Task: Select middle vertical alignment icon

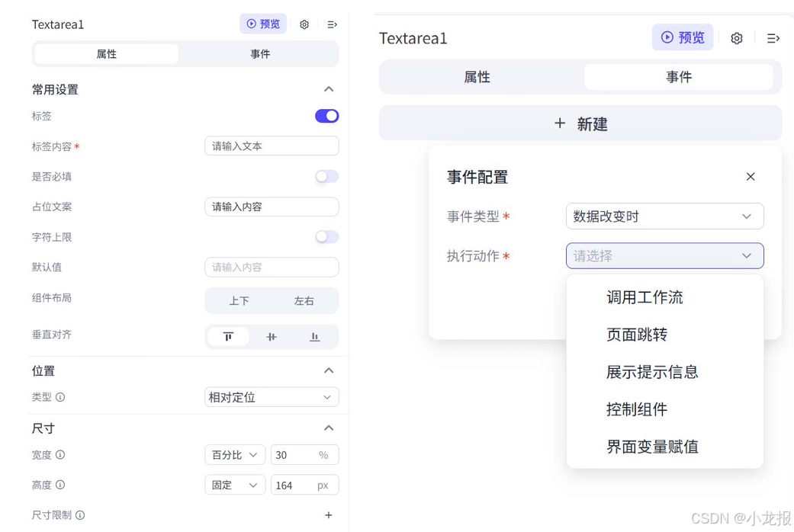Action: coord(272,336)
